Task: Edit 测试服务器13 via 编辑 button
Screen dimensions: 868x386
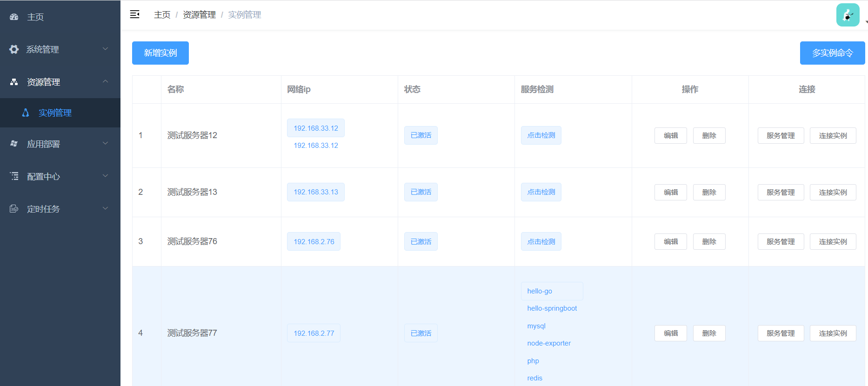Action: click(x=671, y=193)
